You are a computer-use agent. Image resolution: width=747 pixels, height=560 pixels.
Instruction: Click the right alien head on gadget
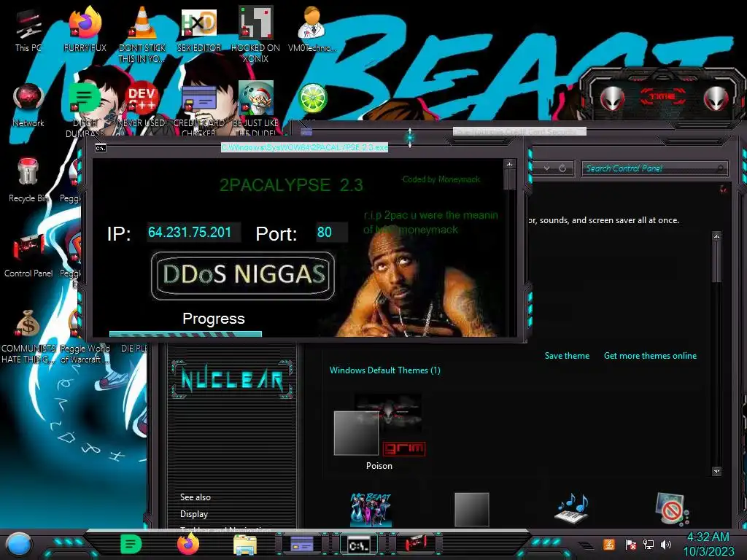pyautogui.click(x=716, y=99)
